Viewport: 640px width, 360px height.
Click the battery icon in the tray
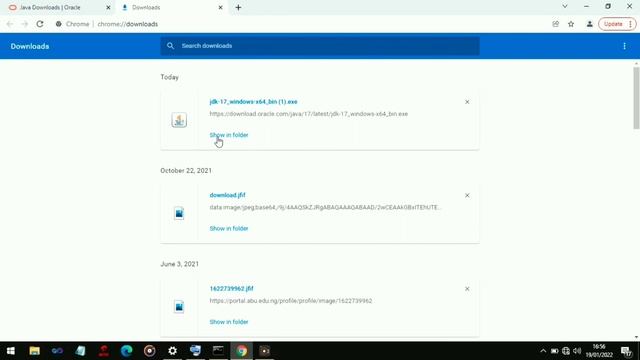pos(554,351)
